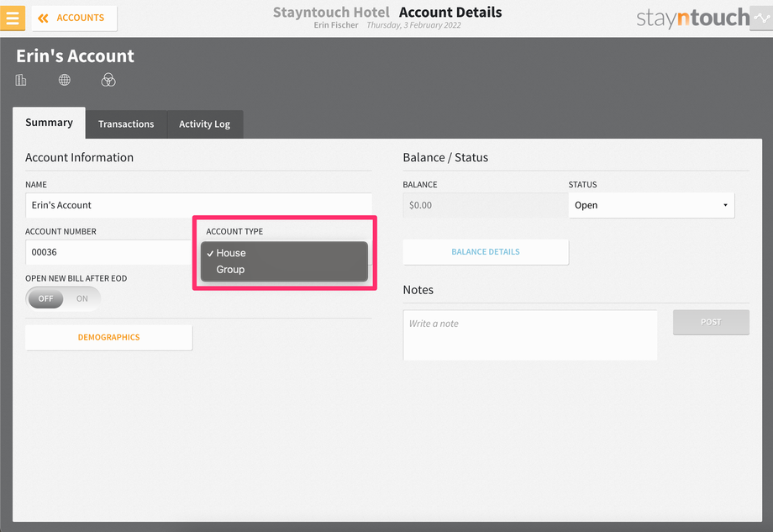This screenshot has height=532, width=773.
Task: Switch to the Summary tab
Action: 49,123
